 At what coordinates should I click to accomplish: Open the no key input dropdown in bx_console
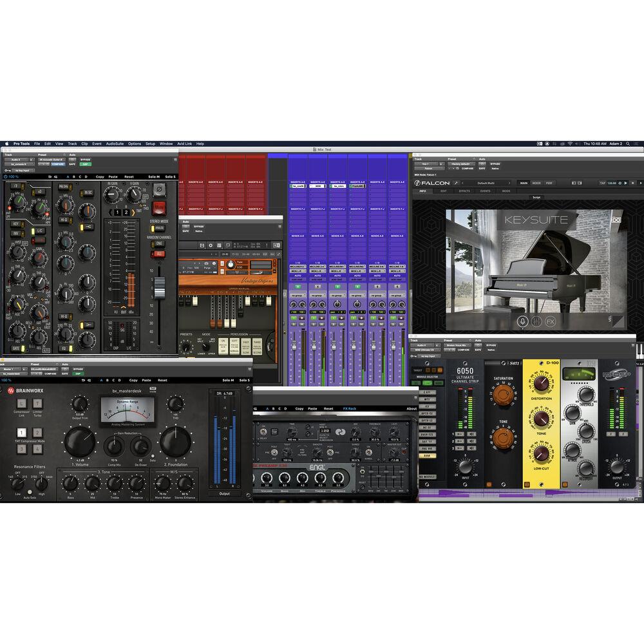point(22,171)
